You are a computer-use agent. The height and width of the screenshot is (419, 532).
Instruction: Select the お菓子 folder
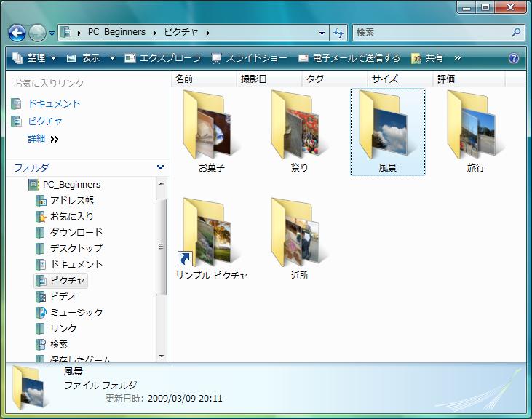point(211,132)
